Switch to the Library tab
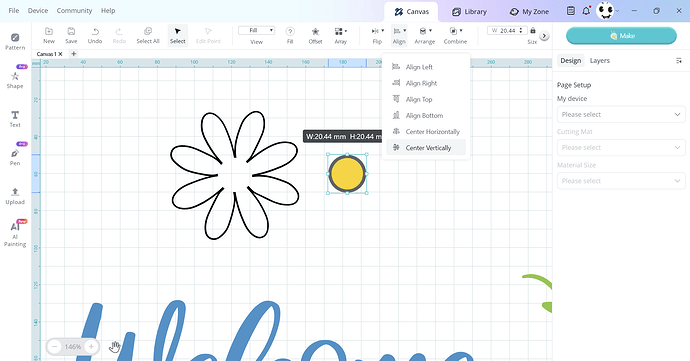This screenshot has width=690, height=361. click(x=469, y=12)
